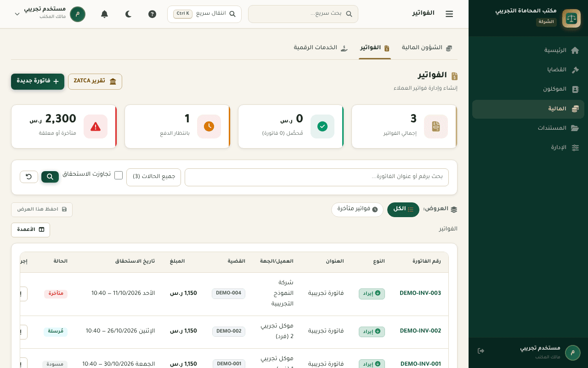Toggle the تجاوزت الاستحقاق checkbox
588x368 pixels.
(119, 175)
